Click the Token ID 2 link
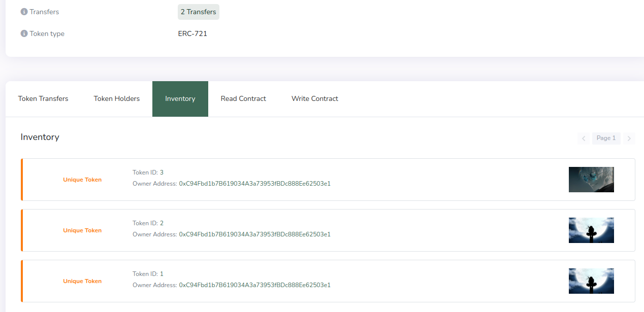 click(x=162, y=223)
